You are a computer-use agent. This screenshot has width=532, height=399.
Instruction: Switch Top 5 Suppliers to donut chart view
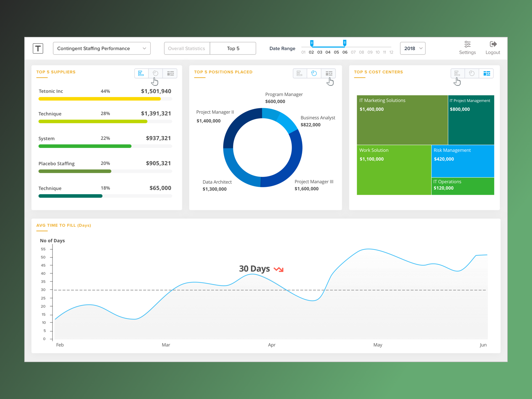point(156,73)
